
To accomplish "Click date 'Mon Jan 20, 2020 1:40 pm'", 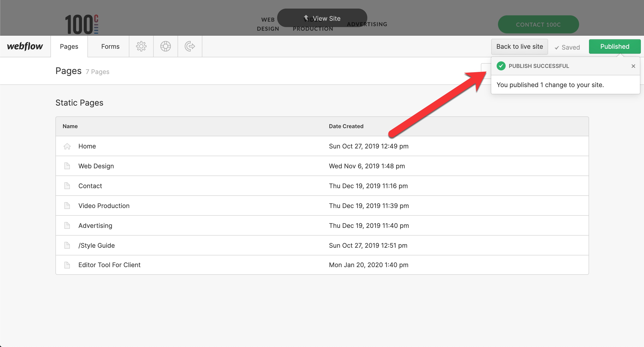I will point(368,265).
